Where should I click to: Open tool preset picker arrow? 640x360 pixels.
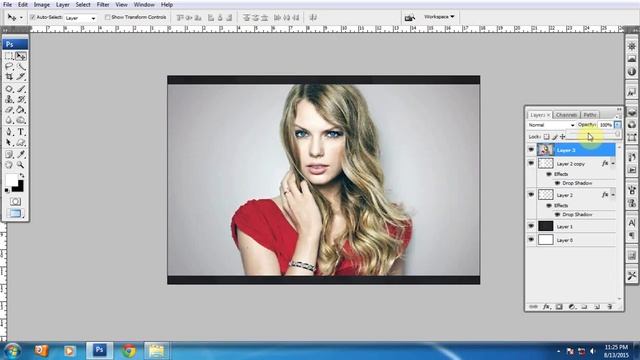(21, 18)
